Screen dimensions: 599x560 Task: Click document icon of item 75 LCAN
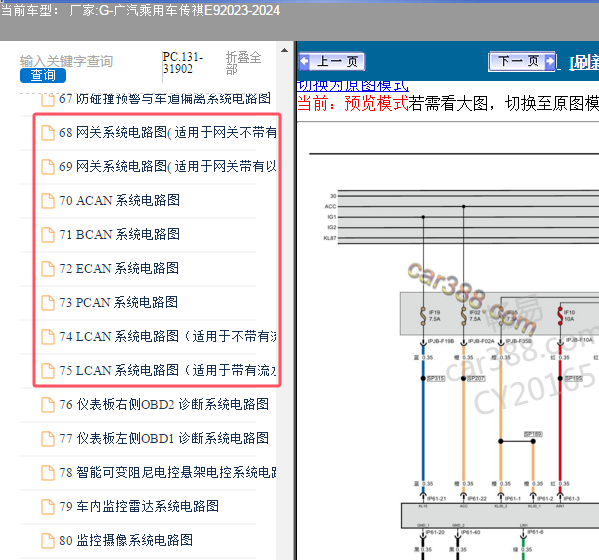[48, 371]
